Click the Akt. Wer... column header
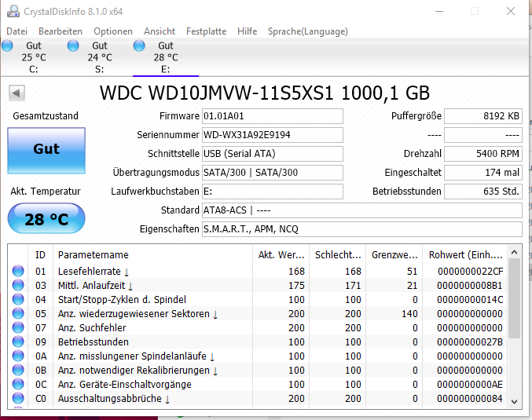 click(281, 255)
